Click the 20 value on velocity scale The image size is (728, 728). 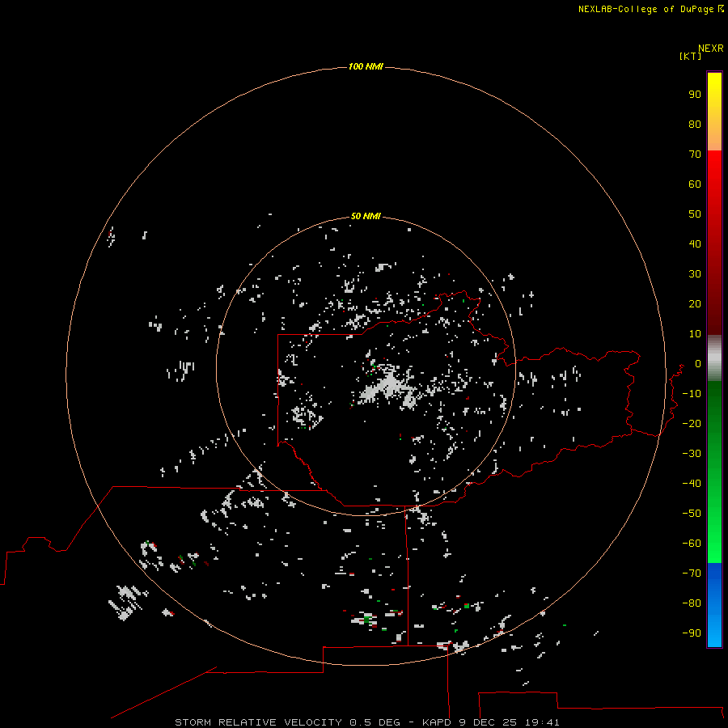click(695, 303)
